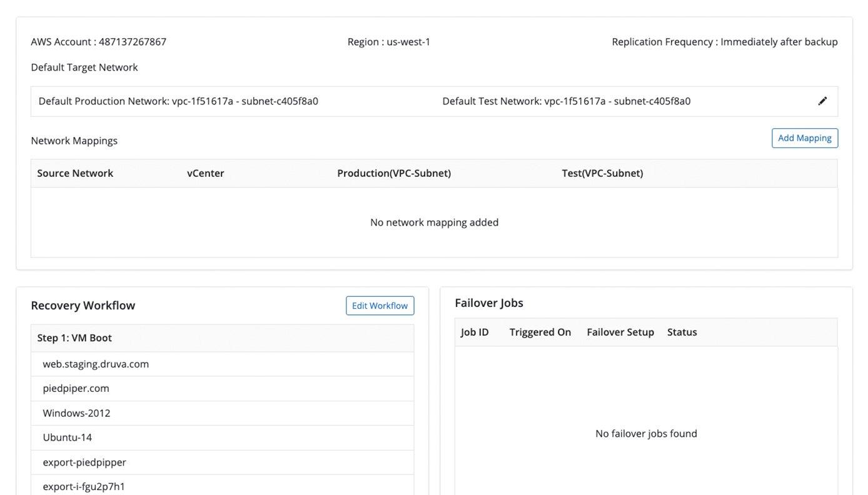Viewport: 868px width, 495px height.
Task: Click the Status column header
Action: 682,332
